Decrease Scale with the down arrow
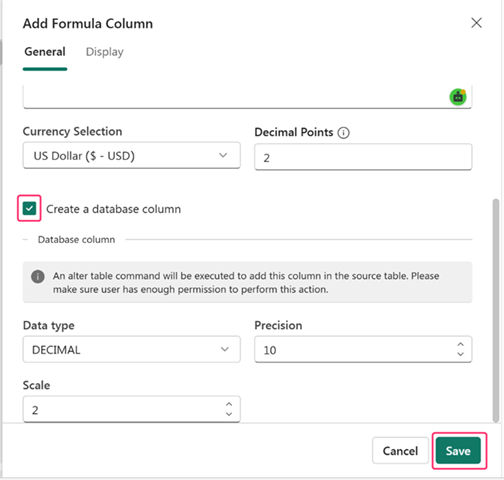The height and width of the screenshot is (480, 504). (x=229, y=414)
